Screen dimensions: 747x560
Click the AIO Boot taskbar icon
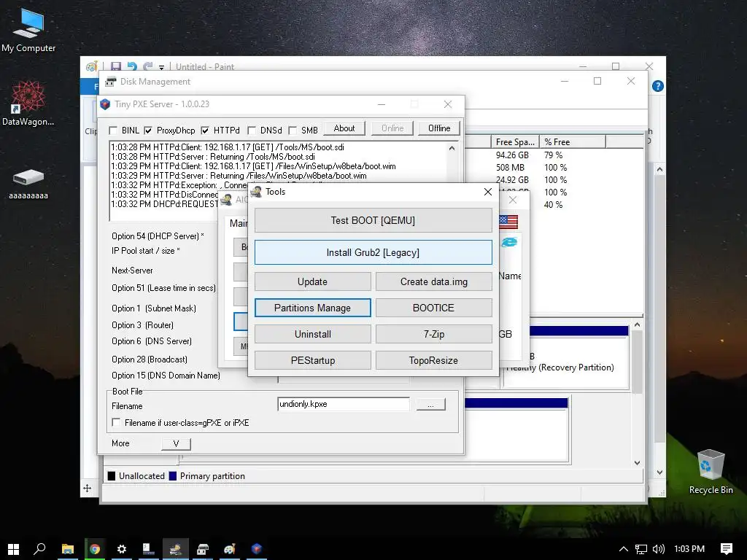[x=176, y=549]
